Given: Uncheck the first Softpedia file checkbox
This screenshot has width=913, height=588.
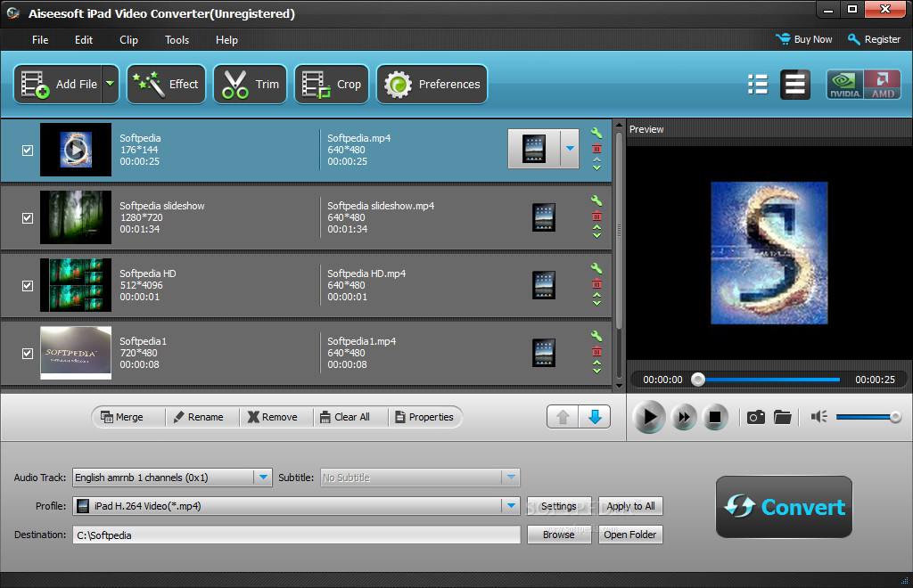Looking at the screenshot, I should [28, 151].
